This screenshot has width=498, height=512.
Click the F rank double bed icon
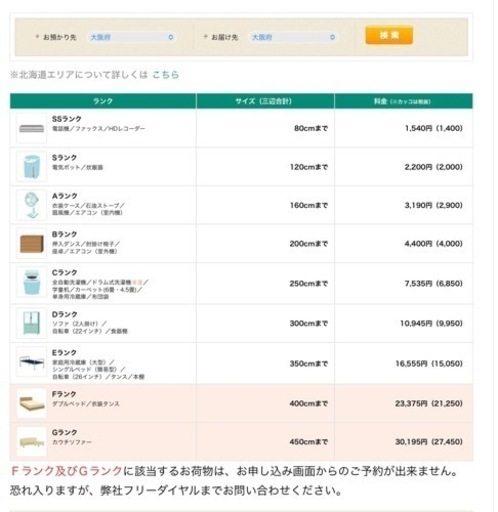[32, 403]
